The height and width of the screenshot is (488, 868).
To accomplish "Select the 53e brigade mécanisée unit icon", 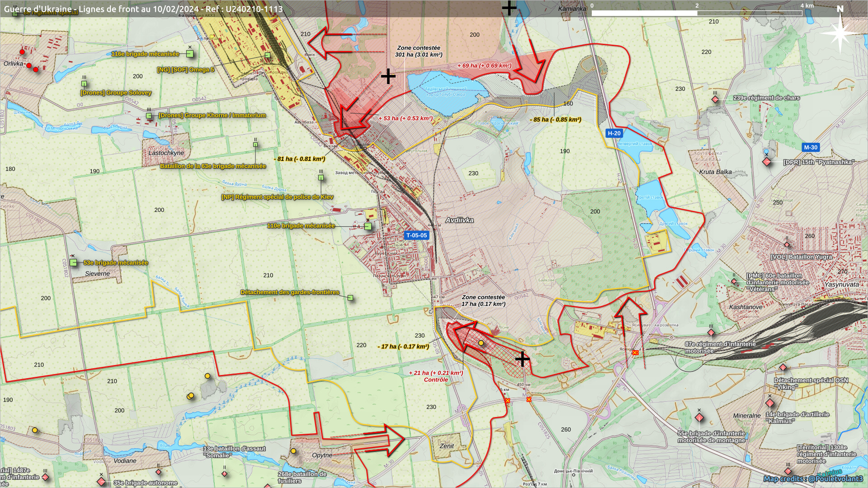I will click(73, 263).
